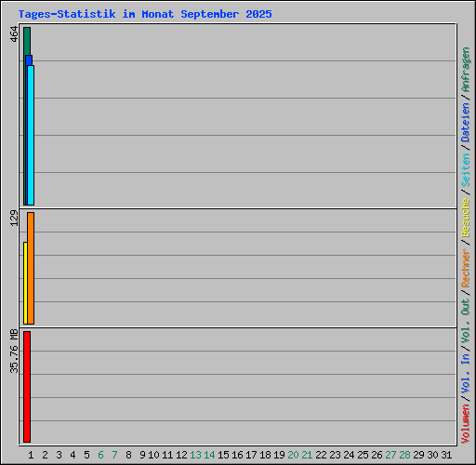Click green weekend day label '6'
The height and width of the screenshot is (465, 476).
point(100,455)
